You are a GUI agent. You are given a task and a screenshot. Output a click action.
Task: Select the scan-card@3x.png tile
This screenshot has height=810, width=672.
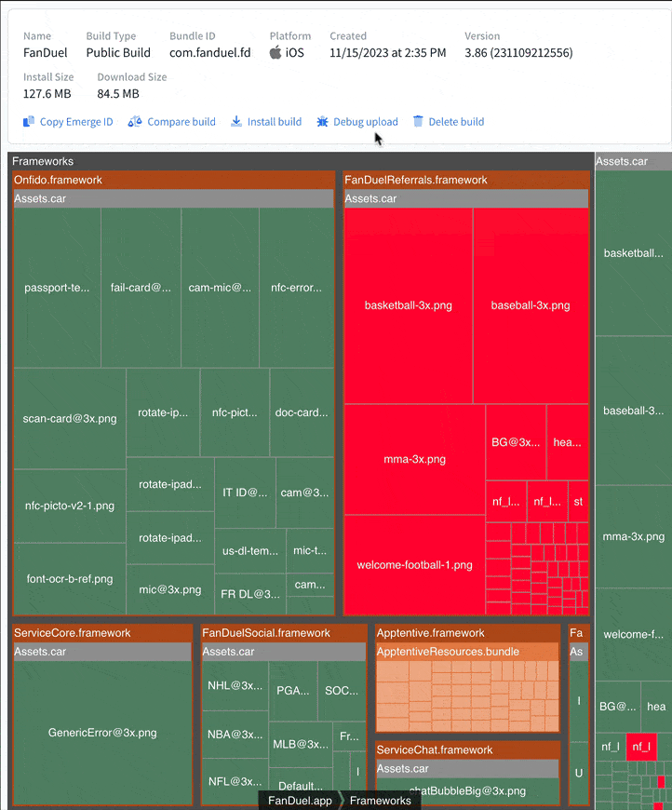tap(70, 419)
